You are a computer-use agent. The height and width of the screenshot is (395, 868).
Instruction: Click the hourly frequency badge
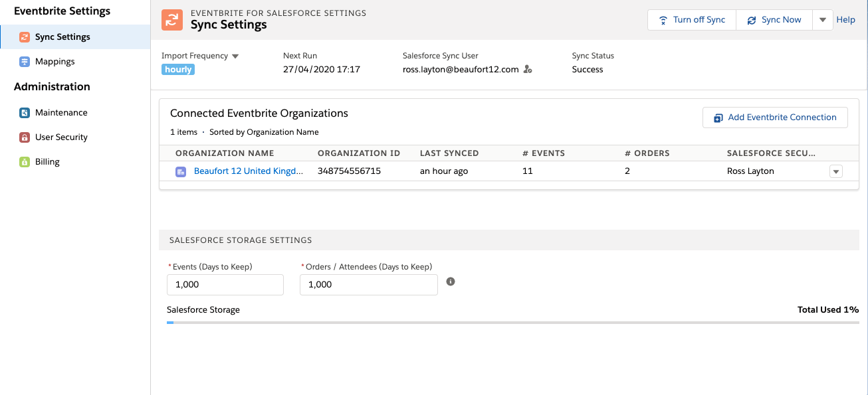(178, 70)
